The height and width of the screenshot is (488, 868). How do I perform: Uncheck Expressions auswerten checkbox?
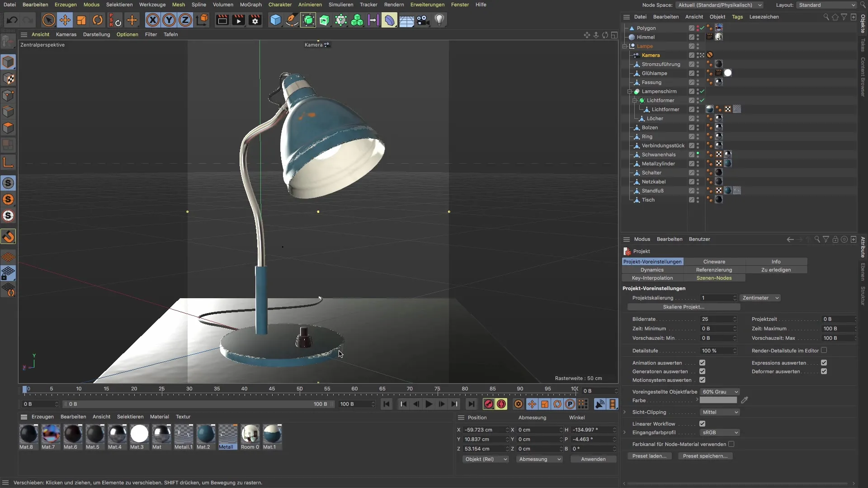(x=824, y=363)
